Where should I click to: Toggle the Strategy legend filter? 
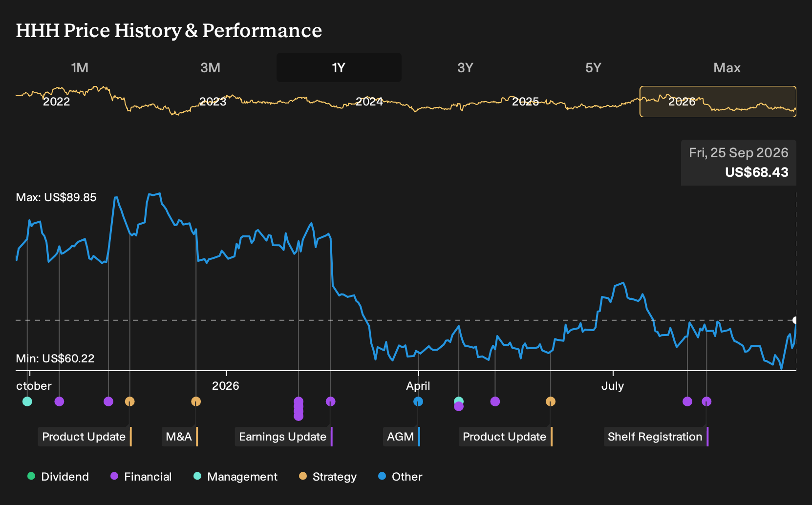pyautogui.click(x=328, y=477)
